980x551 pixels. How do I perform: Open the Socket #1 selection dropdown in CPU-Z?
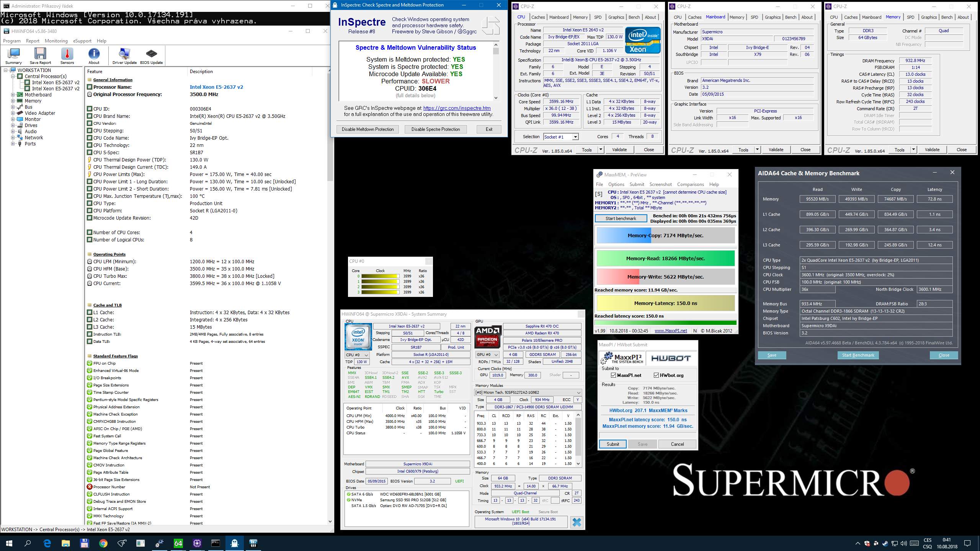click(x=575, y=137)
